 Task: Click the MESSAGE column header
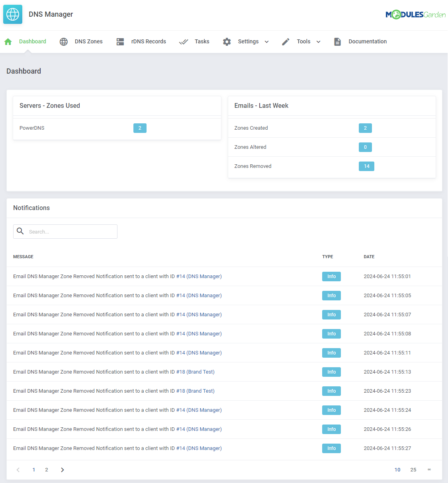(23, 257)
